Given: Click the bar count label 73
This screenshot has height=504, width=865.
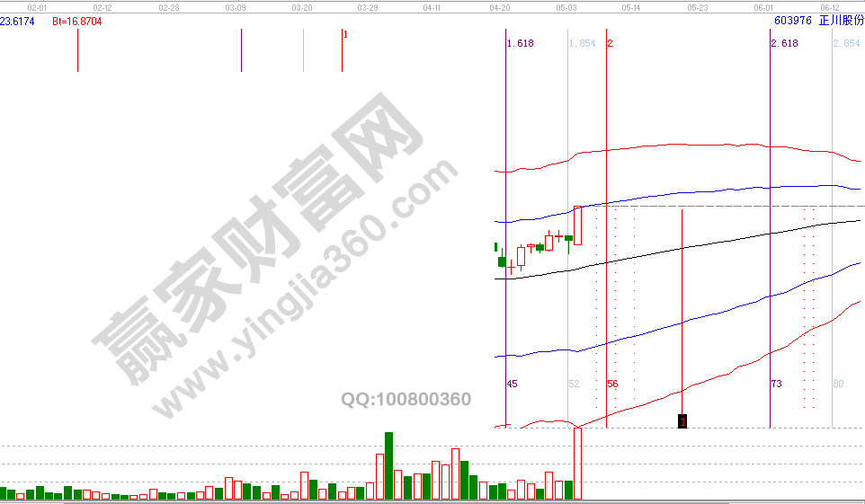Looking at the screenshot, I should coord(776,384).
